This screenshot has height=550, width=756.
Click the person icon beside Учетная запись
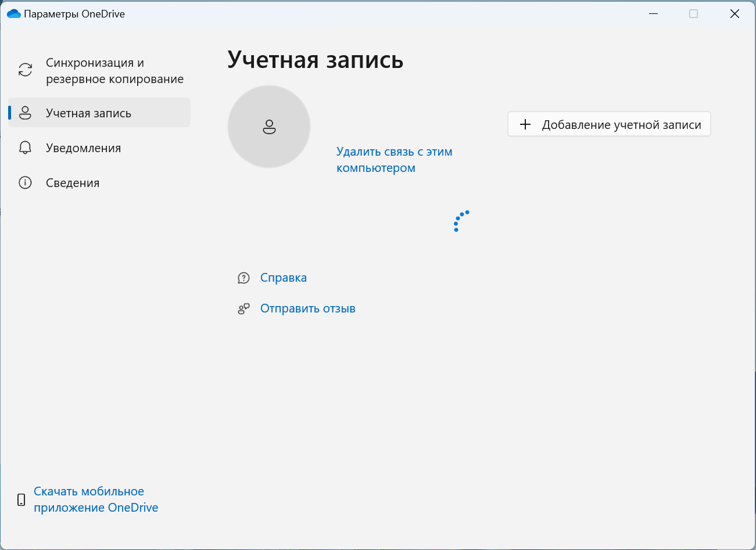pyautogui.click(x=26, y=113)
